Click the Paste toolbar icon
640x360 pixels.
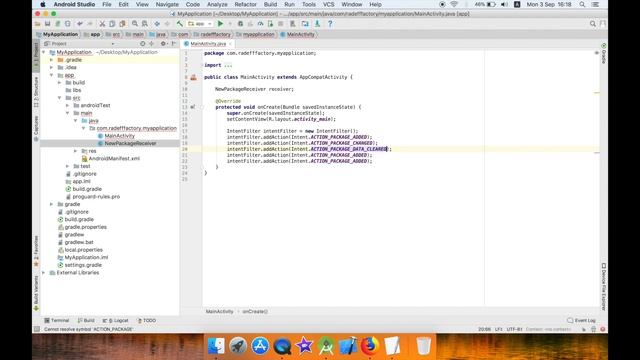122,24
